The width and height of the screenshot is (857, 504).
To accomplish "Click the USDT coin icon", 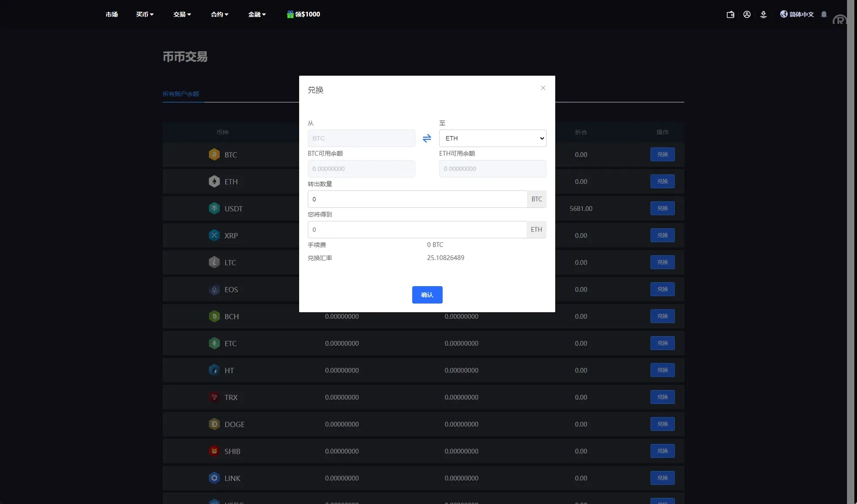I will 214,208.
